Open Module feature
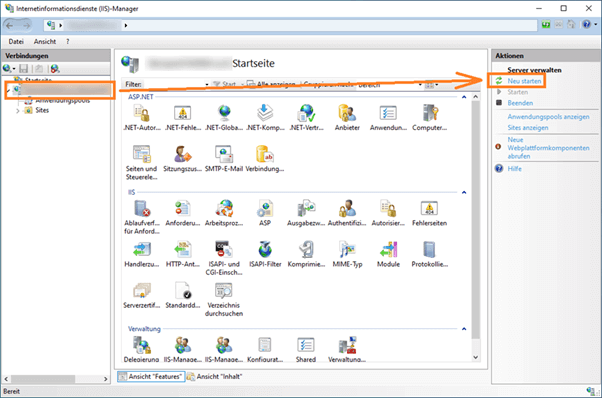 click(388, 254)
